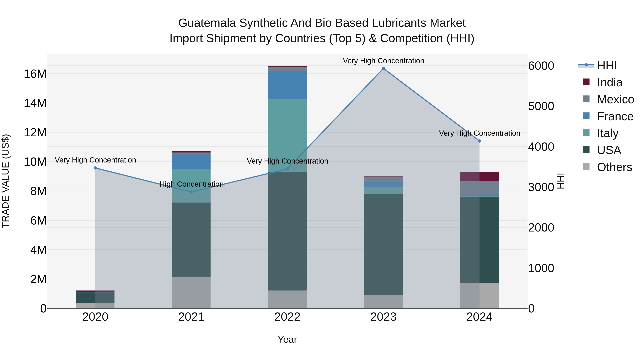This screenshot has width=644, height=362.
Task: Click the Very High Concentration annotation for 2020
Action: tap(95, 160)
